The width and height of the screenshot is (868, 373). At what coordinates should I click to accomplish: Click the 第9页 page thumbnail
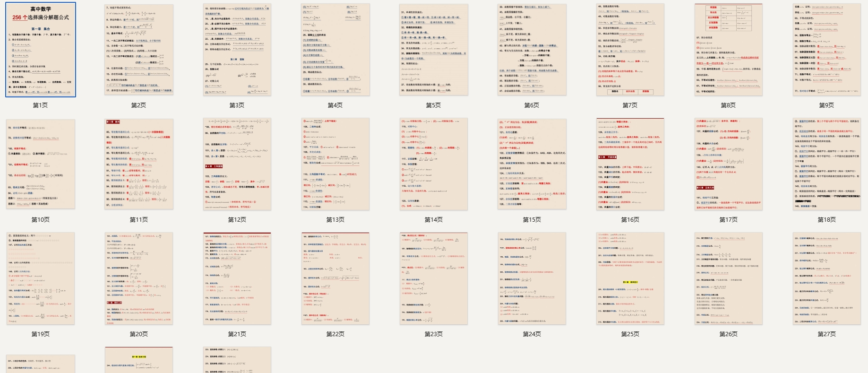827,50
